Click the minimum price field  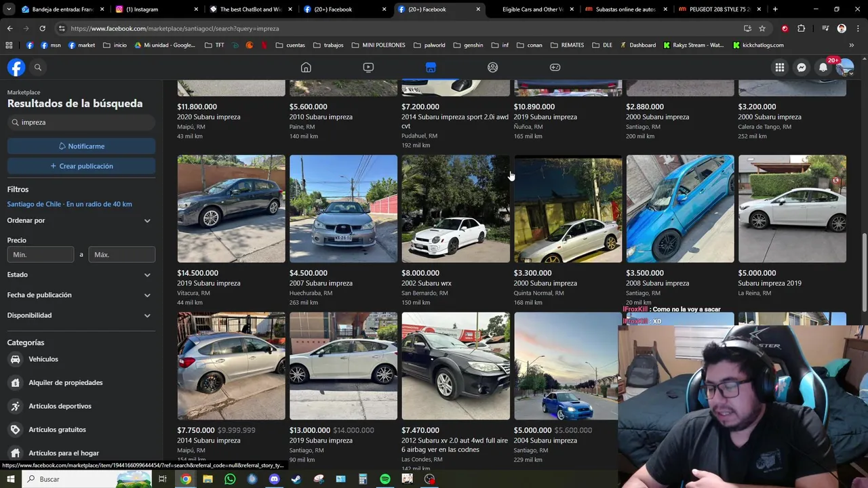41,255
